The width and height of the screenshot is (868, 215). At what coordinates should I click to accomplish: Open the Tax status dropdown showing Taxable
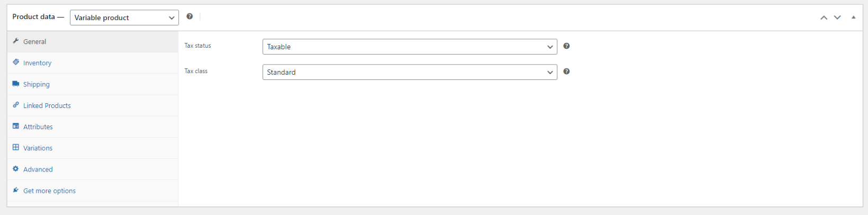pyautogui.click(x=410, y=47)
